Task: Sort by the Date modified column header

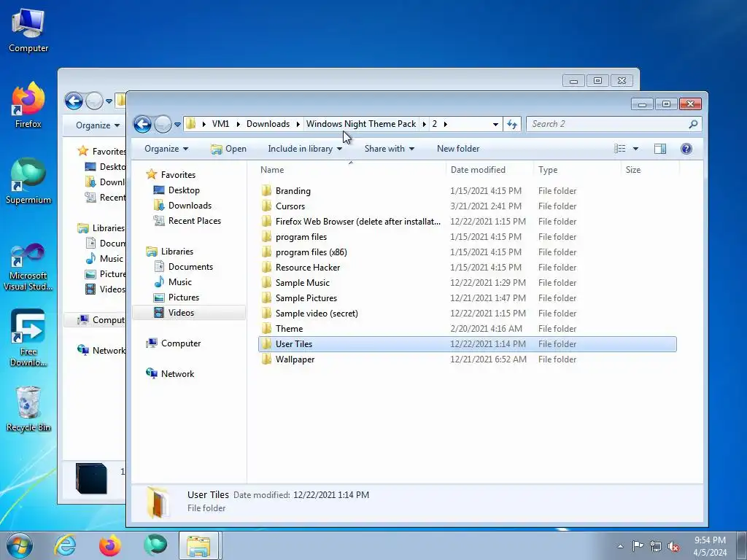Action: pyautogui.click(x=489, y=169)
